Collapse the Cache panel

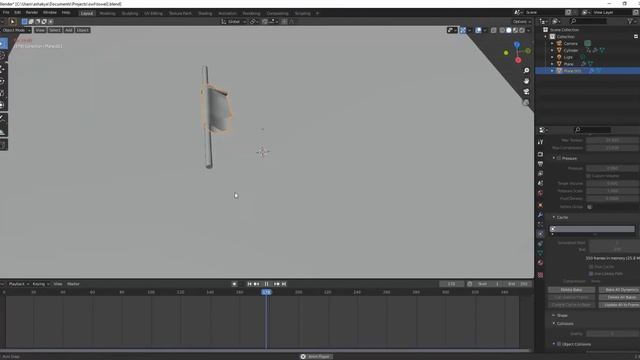tap(554, 217)
